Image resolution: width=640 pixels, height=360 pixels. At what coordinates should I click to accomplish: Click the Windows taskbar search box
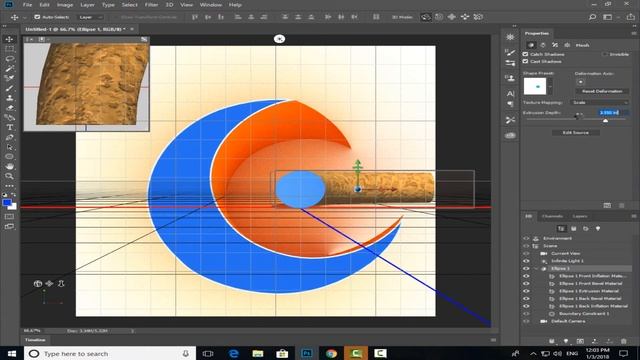click(x=110, y=353)
